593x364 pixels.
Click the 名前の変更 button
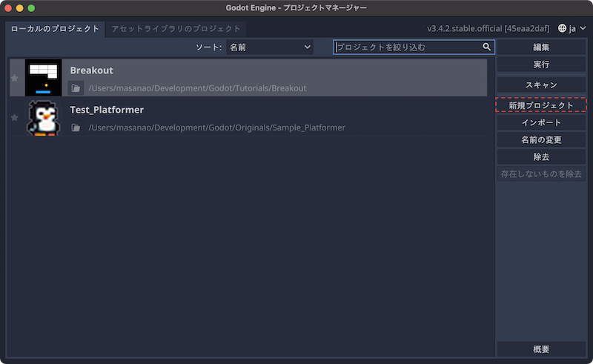pyautogui.click(x=540, y=140)
